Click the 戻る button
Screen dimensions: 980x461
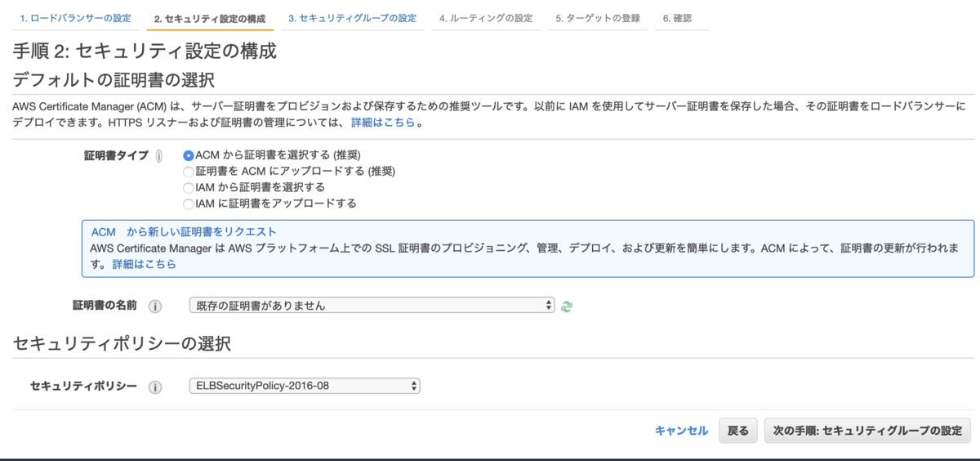click(x=738, y=431)
